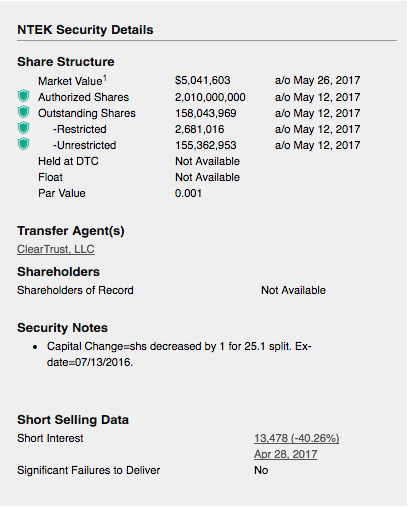409x507 pixels.
Task: Click the NTEK Security Details heading
Action: (85, 30)
